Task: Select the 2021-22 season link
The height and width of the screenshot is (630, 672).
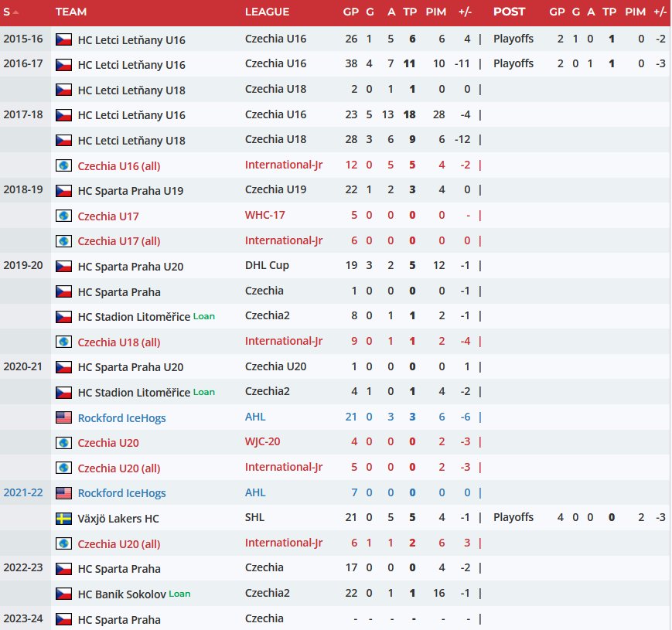Action: click(23, 492)
